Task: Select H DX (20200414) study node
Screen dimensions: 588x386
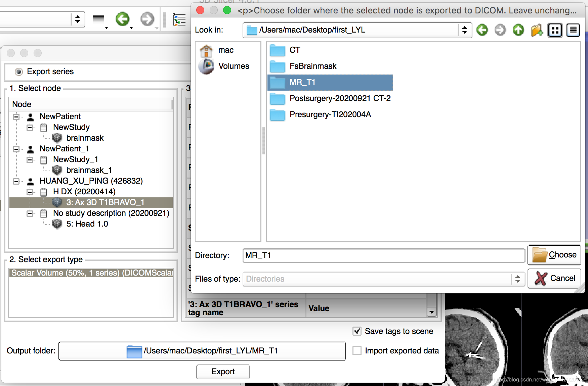Action: 84,192
